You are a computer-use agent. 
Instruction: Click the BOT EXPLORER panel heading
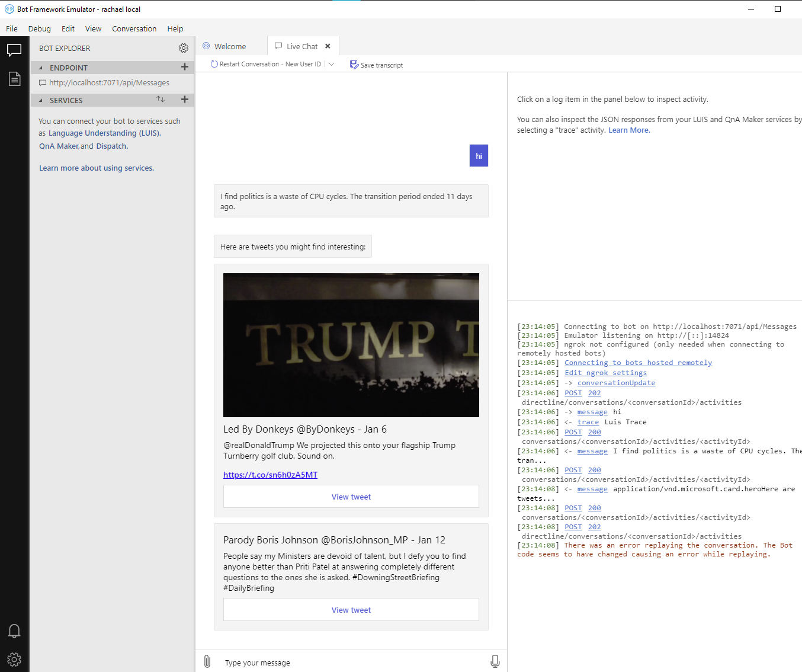tap(65, 48)
